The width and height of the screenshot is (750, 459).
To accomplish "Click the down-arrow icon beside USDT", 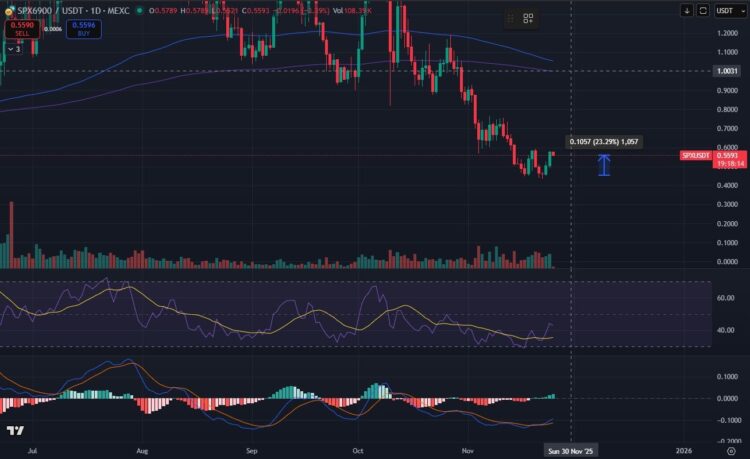I will point(687,10).
